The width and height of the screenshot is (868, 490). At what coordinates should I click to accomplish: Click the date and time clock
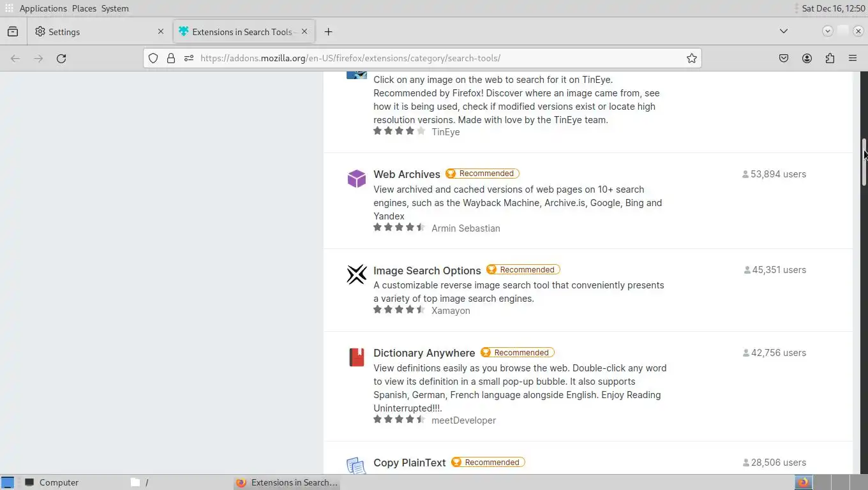click(x=833, y=8)
